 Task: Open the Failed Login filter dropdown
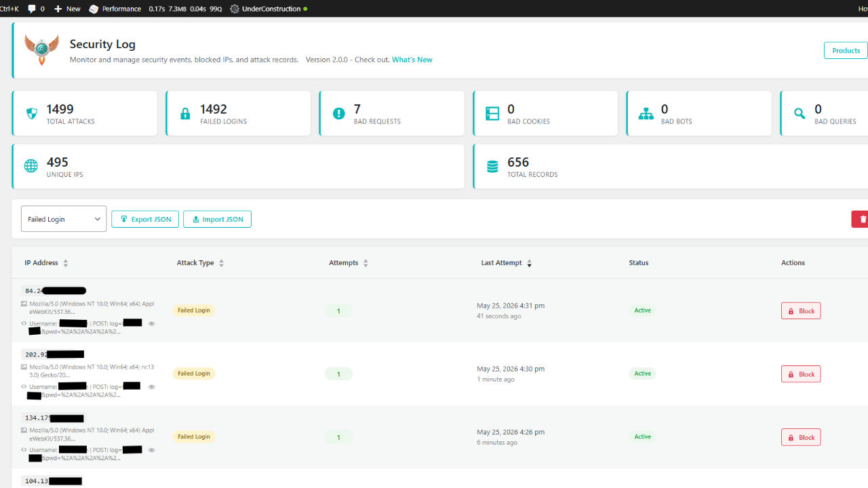pos(64,219)
